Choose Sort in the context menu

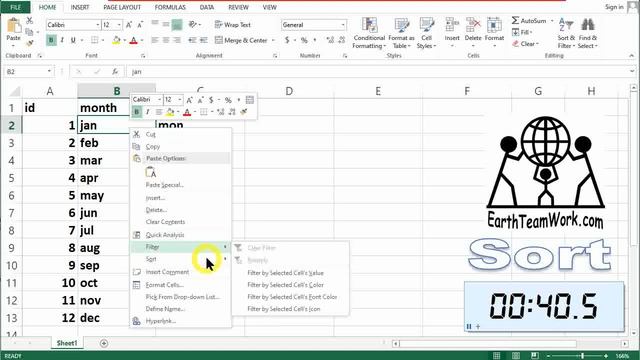coord(180,259)
